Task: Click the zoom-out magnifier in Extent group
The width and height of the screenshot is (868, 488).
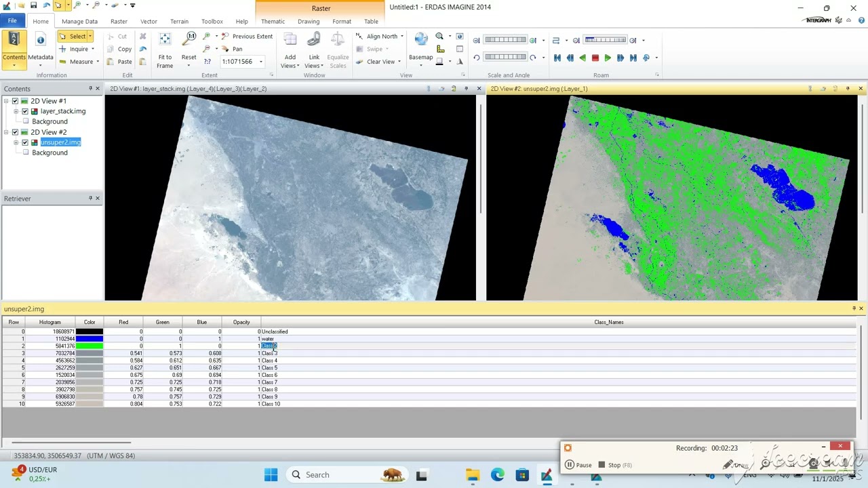Action: point(207,49)
